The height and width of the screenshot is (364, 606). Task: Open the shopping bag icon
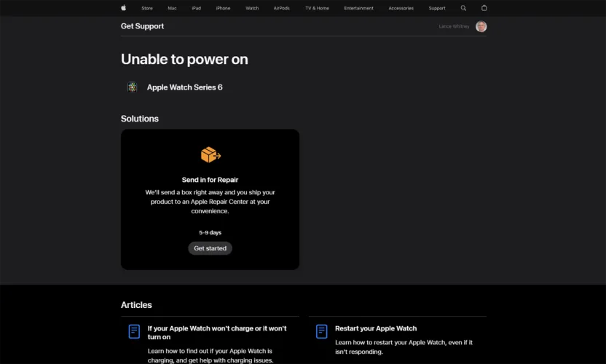click(484, 8)
